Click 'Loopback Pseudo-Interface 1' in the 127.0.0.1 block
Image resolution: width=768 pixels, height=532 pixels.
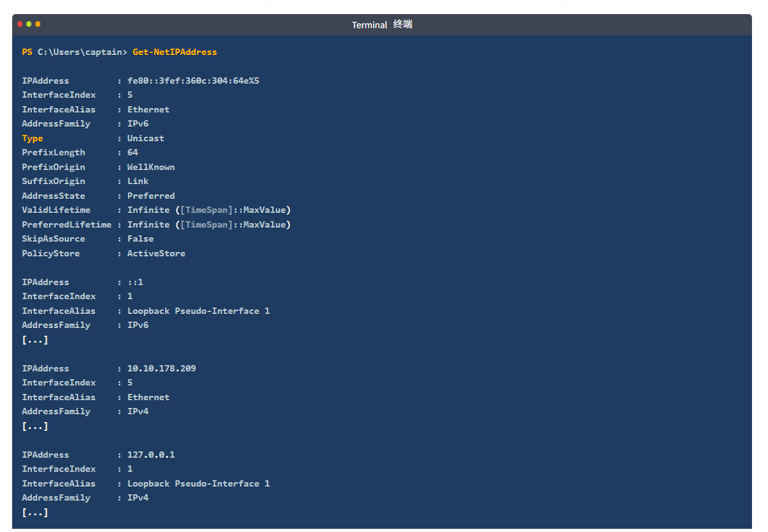(x=198, y=483)
